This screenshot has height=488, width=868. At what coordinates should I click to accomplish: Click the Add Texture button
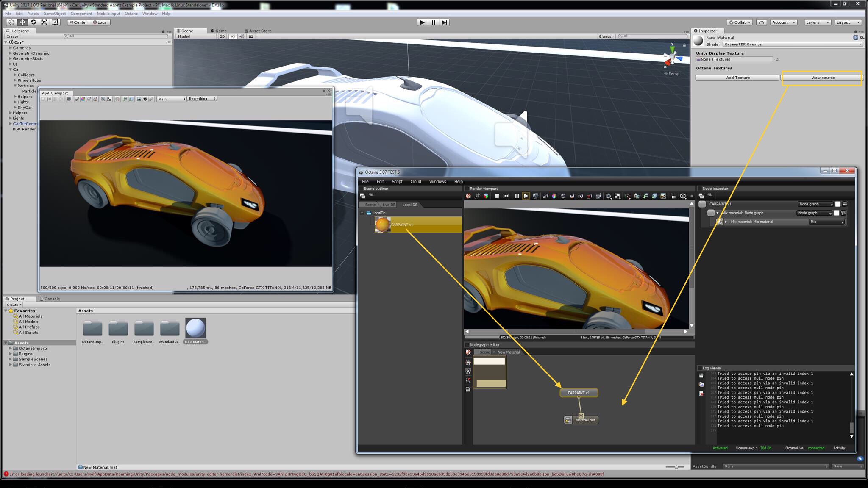click(x=737, y=78)
